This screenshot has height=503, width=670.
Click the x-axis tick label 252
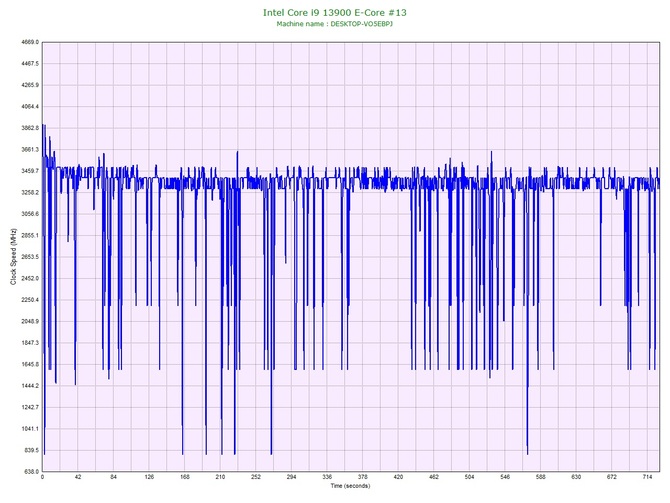pos(256,477)
